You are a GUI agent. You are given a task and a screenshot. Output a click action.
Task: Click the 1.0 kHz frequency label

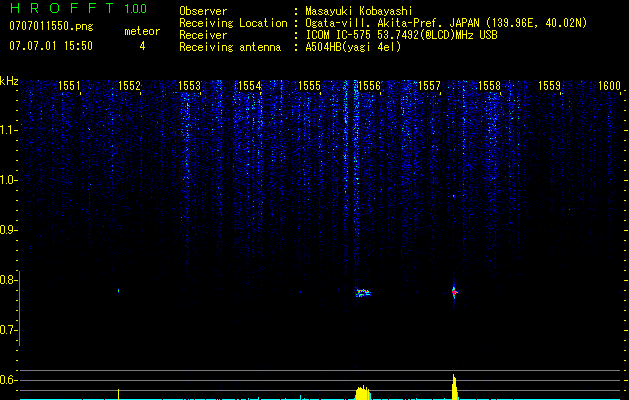coord(8,180)
